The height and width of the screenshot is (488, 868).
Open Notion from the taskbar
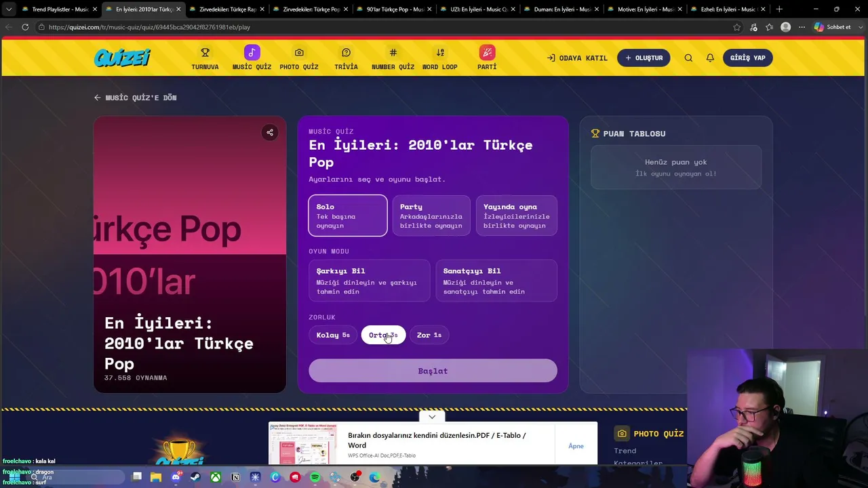235,477
